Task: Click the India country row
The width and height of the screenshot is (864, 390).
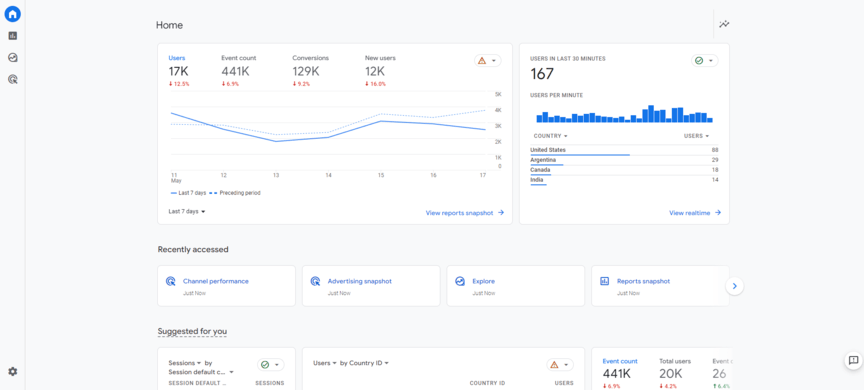Action: pyautogui.click(x=624, y=180)
